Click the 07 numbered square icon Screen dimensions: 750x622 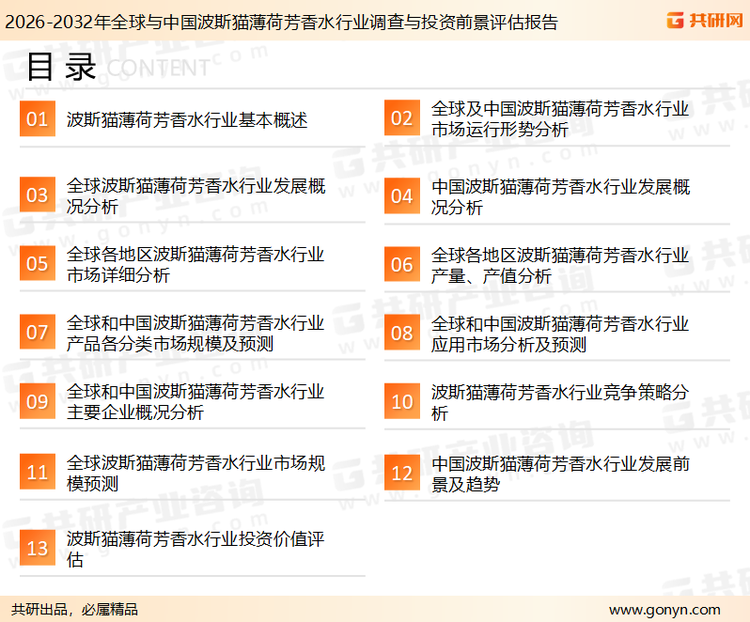37,333
